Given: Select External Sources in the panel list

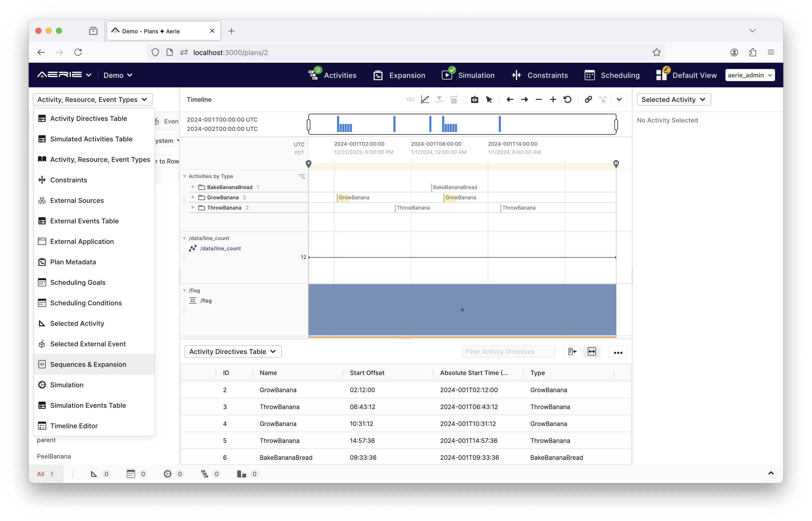Looking at the screenshot, I should (x=77, y=200).
